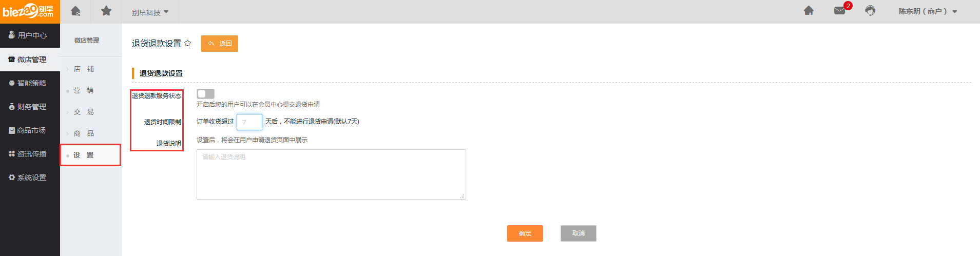Favorite this page with star beside title

188,44
